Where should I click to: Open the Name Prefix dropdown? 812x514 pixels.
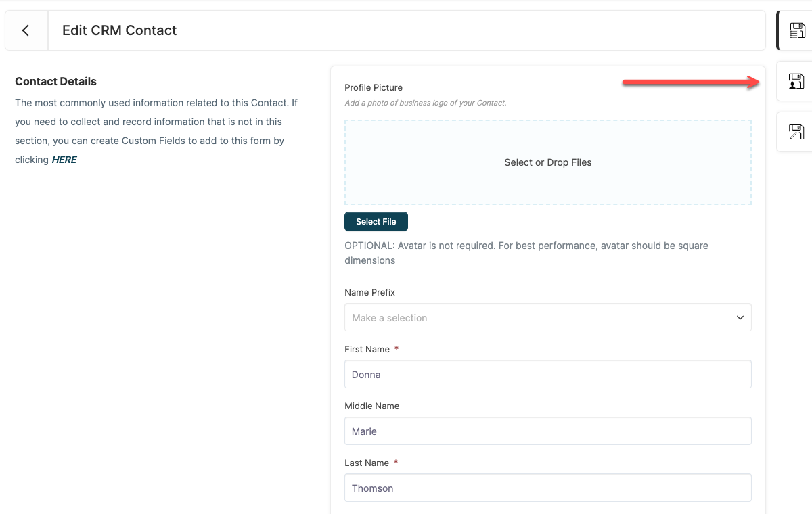click(x=548, y=318)
